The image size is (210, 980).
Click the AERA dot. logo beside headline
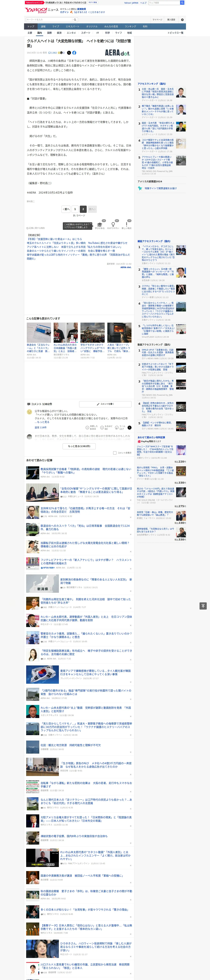point(117,53)
